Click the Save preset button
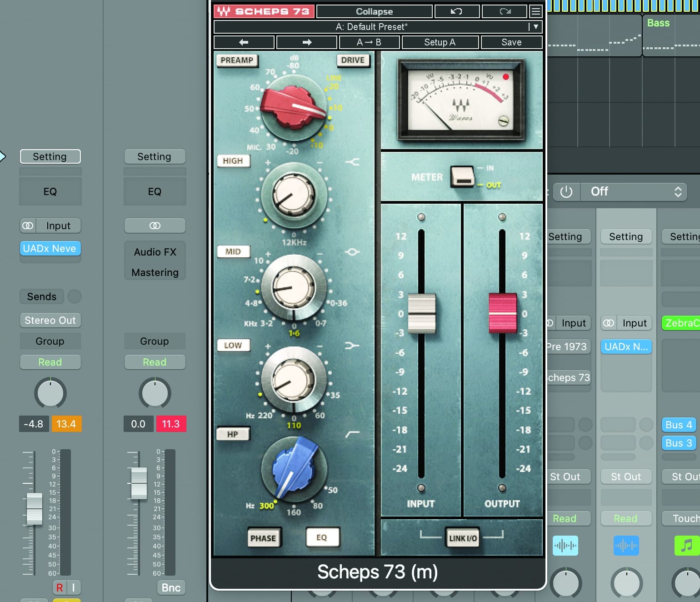This screenshot has width=700, height=602. [511, 42]
